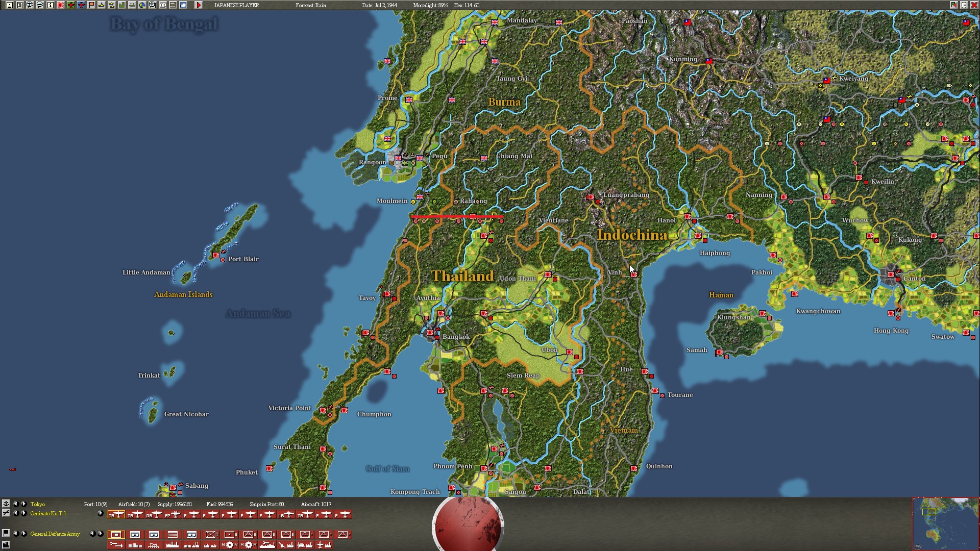The width and height of the screenshot is (980, 551).
Task: Click the red end turn arrow
Action: tap(199, 5)
